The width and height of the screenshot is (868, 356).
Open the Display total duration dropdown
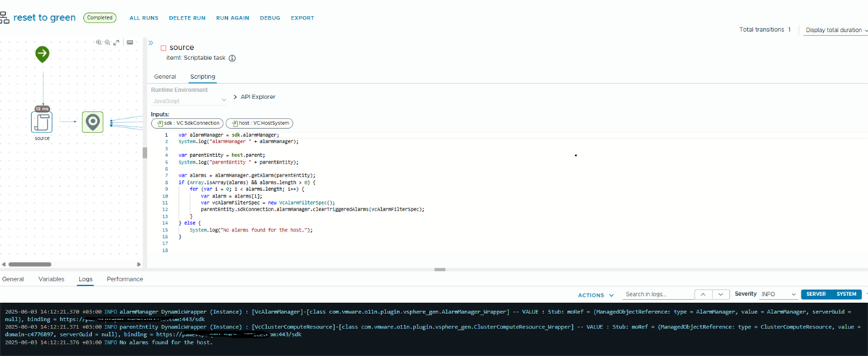pyautogui.click(x=836, y=30)
